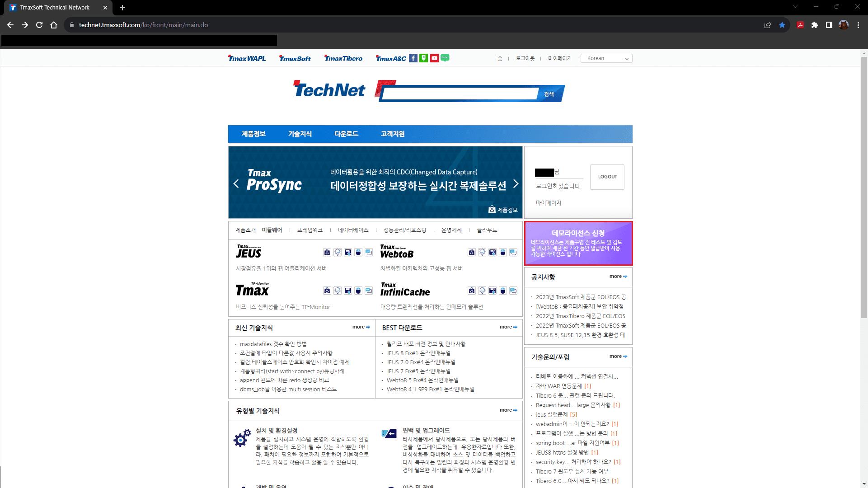
Task: Show previous banner slide arrow
Action: (236, 184)
